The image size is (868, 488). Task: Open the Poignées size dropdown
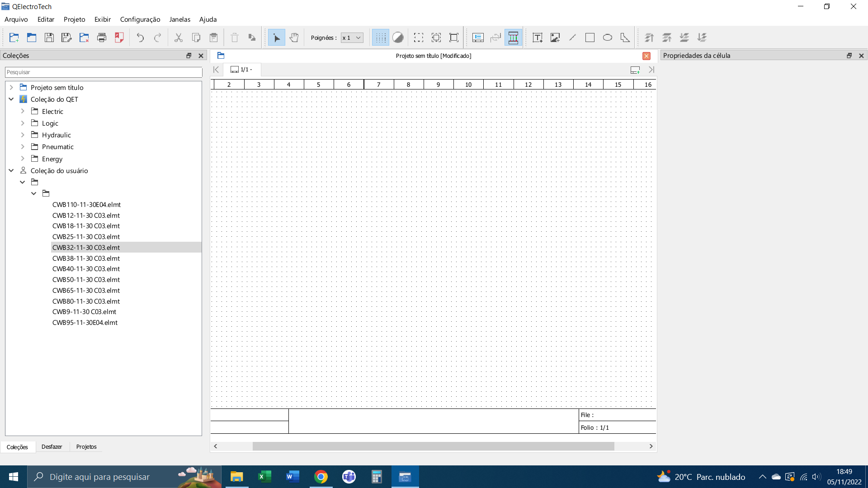tap(352, 38)
